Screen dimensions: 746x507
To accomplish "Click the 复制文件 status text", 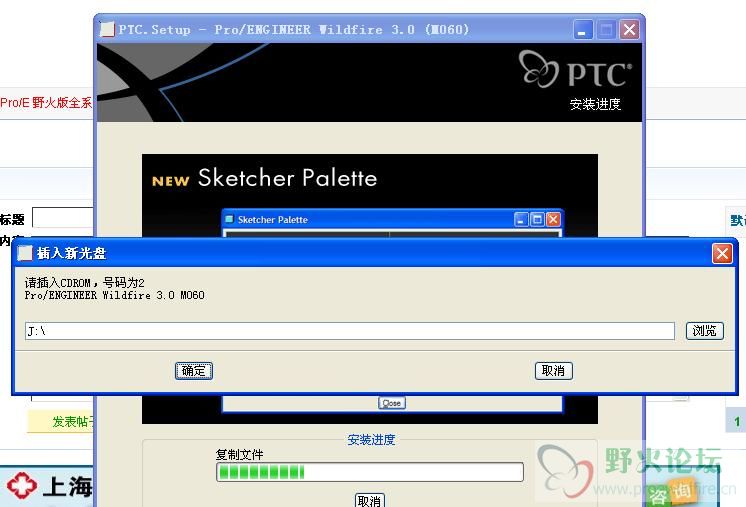I will 239,455.
